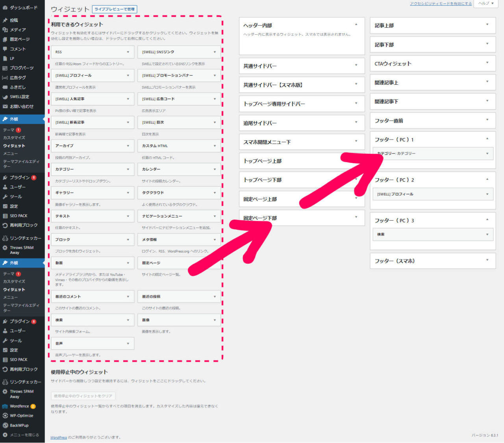Click the collapse-menu arrow icon beside メニューを閉じる
The width and height of the screenshot is (504, 443).
[x=5, y=435]
